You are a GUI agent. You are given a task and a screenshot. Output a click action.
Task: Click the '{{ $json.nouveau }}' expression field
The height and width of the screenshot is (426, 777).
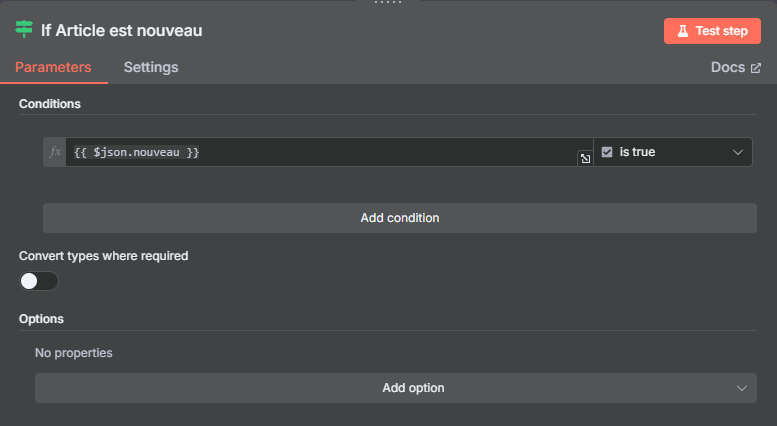coord(329,152)
